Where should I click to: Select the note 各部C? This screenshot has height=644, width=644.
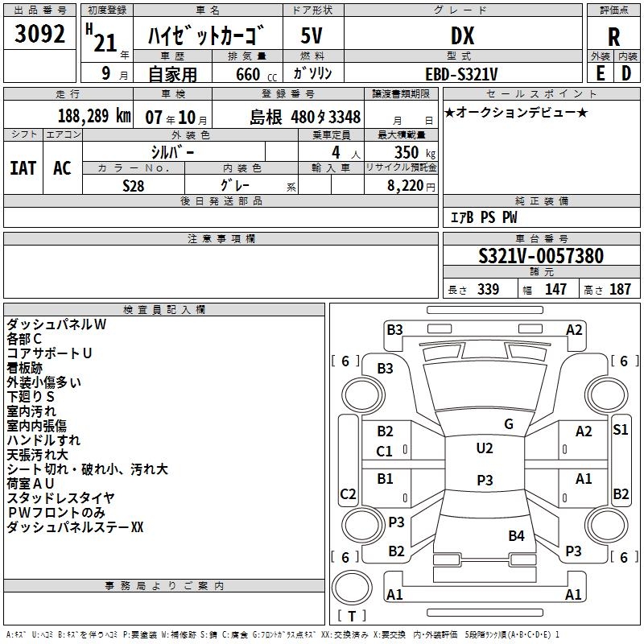pos(24,339)
